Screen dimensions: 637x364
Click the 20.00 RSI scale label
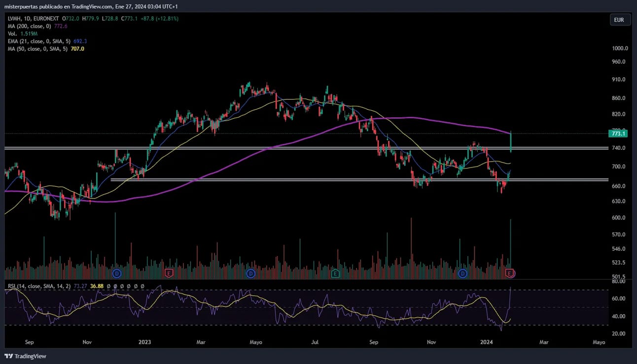pyautogui.click(x=618, y=333)
